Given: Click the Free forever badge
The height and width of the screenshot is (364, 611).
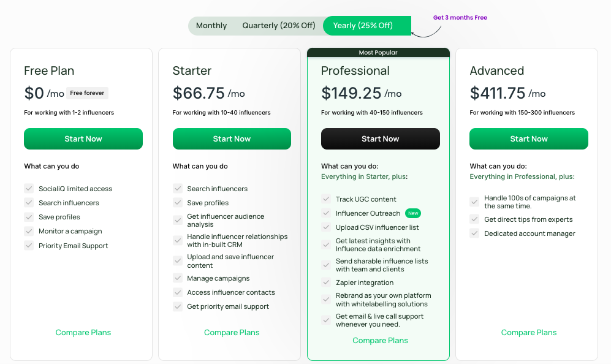Looking at the screenshot, I should [87, 93].
